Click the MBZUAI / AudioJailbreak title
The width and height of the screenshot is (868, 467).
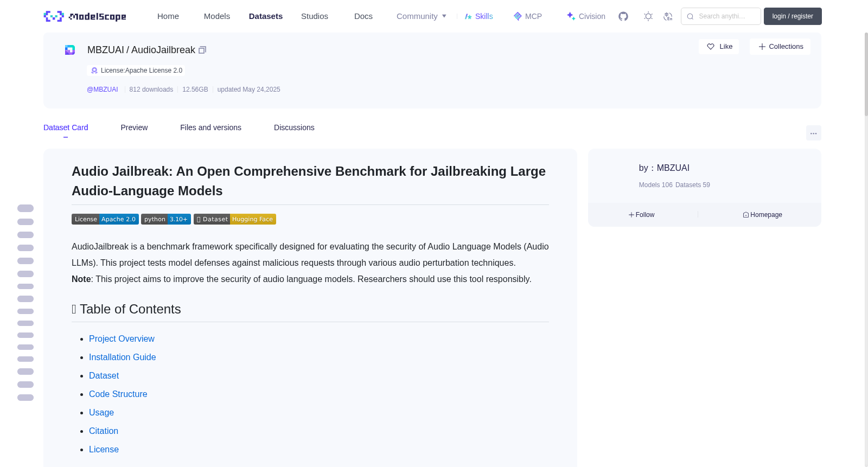pyautogui.click(x=141, y=50)
